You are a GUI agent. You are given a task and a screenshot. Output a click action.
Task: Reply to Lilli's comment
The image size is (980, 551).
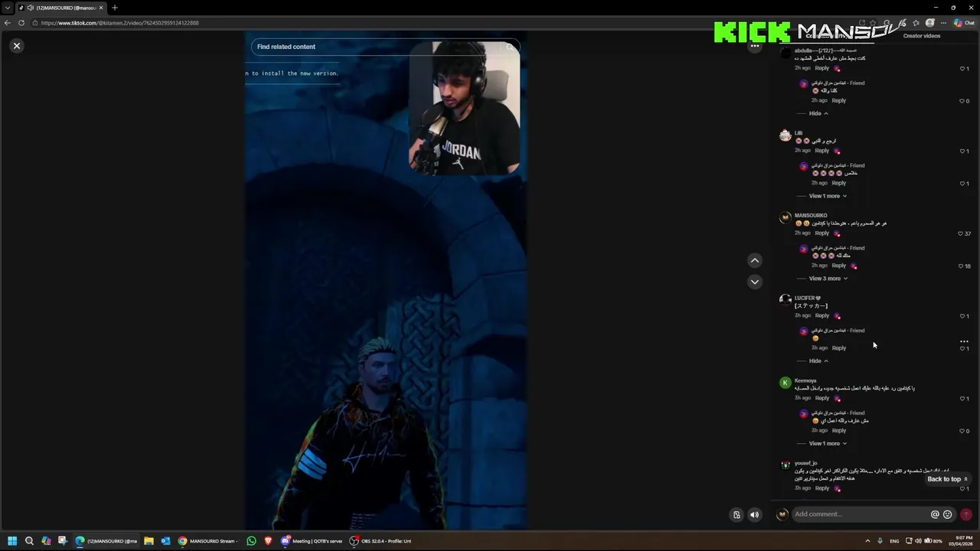[822, 151]
